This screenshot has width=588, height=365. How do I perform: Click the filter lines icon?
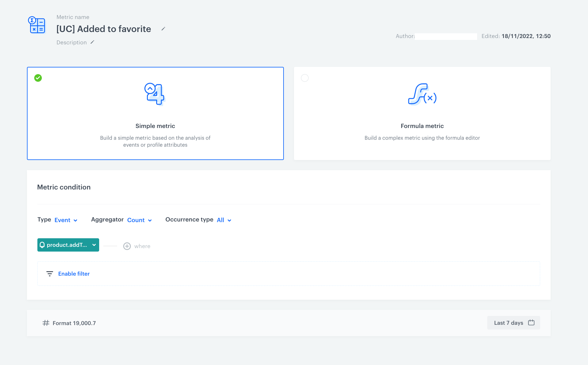click(50, 274)
